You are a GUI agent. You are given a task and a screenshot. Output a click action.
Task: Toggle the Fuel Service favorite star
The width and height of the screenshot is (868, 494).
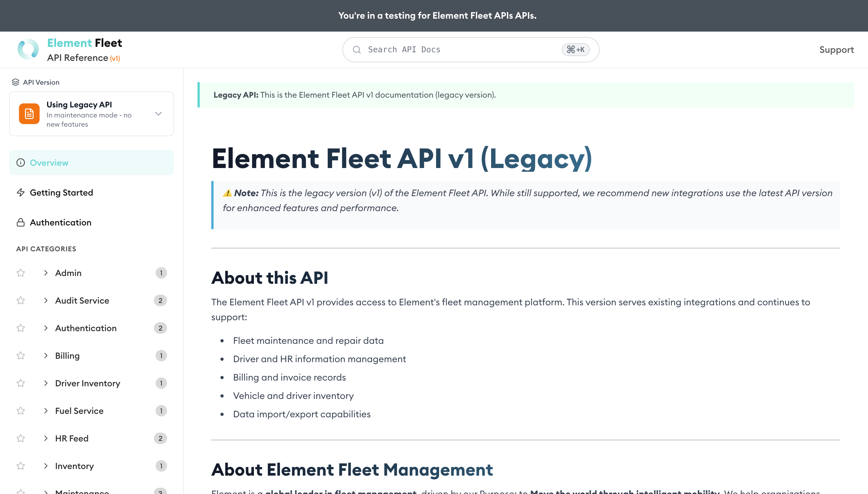click(21, 411)
